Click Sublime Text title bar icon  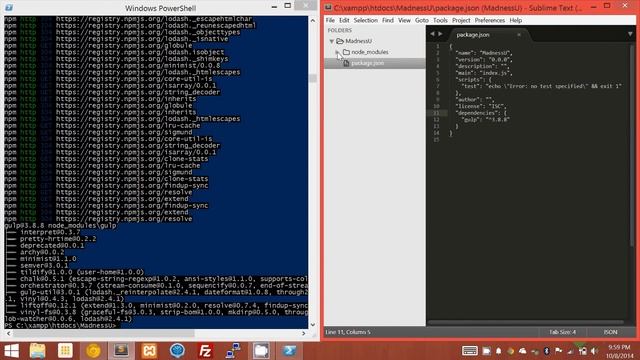(x=328, y=7)
